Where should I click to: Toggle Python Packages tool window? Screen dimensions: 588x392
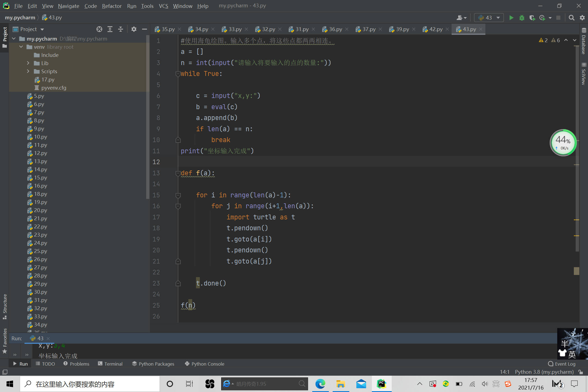pyautogui.click(x=153, y=364)
